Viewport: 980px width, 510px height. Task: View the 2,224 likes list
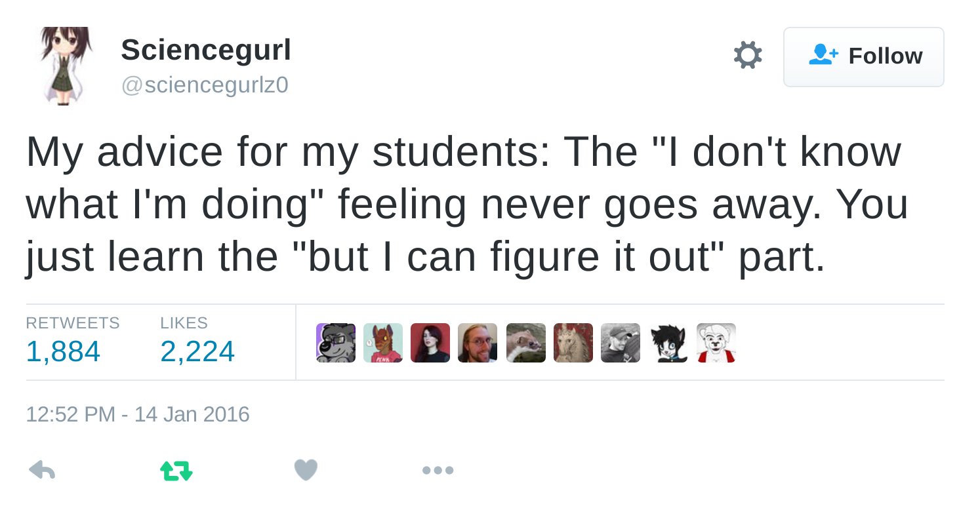(197, 351)
